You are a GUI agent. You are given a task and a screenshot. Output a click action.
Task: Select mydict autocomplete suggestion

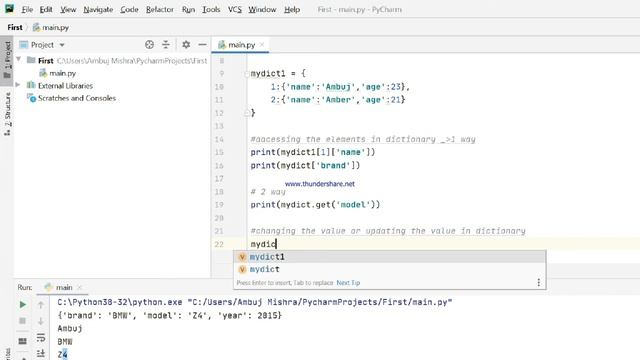[x=389, y=269]
